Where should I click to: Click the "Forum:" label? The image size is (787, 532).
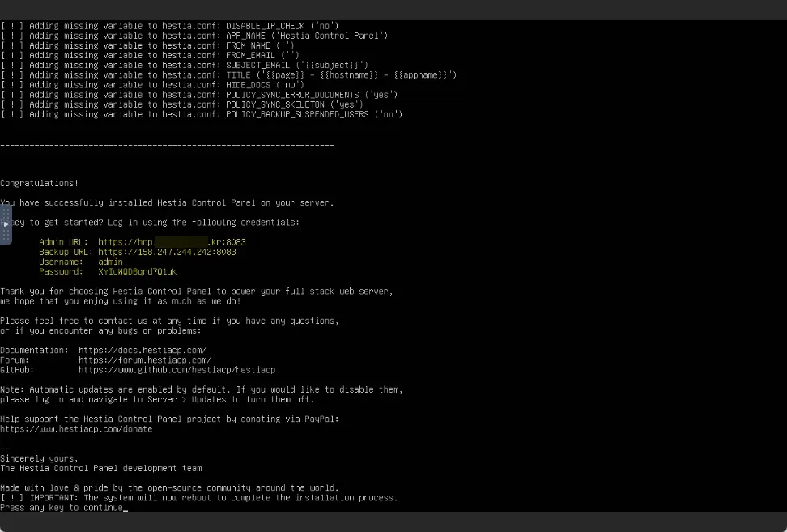coord(15,360)
